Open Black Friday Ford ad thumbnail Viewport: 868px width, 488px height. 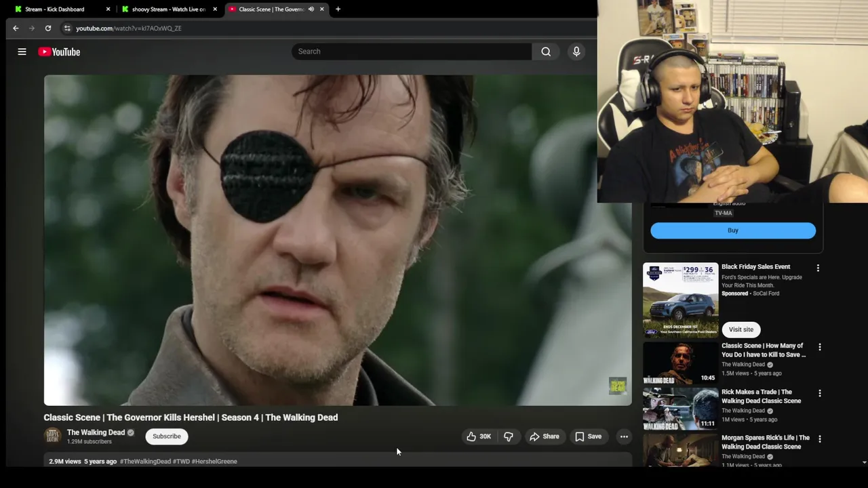[x=681, y=300]
